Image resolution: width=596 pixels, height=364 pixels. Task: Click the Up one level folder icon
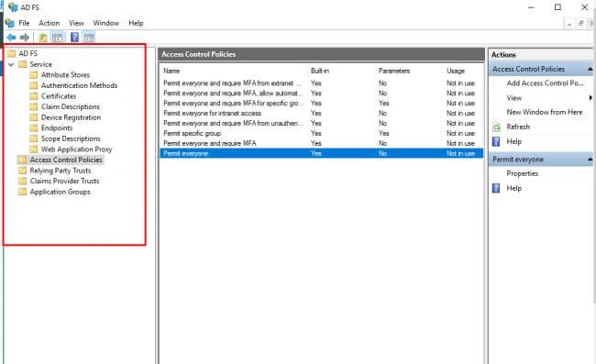[43, 38]
